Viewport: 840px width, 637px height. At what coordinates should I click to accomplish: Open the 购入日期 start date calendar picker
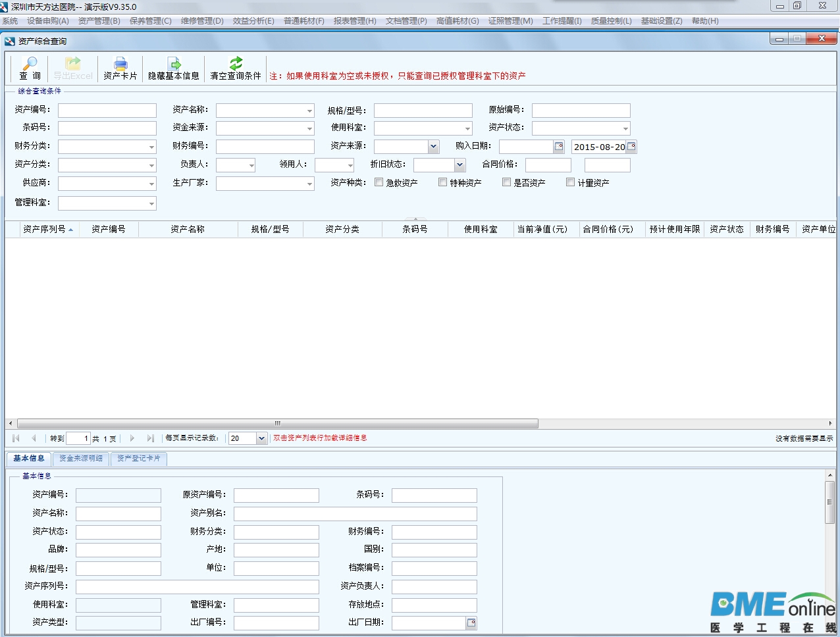coord(559,147)
